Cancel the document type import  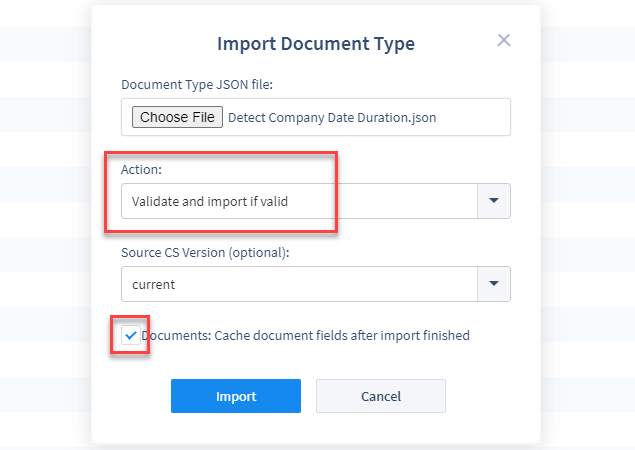pyautogui.click(x=381, y=396)
